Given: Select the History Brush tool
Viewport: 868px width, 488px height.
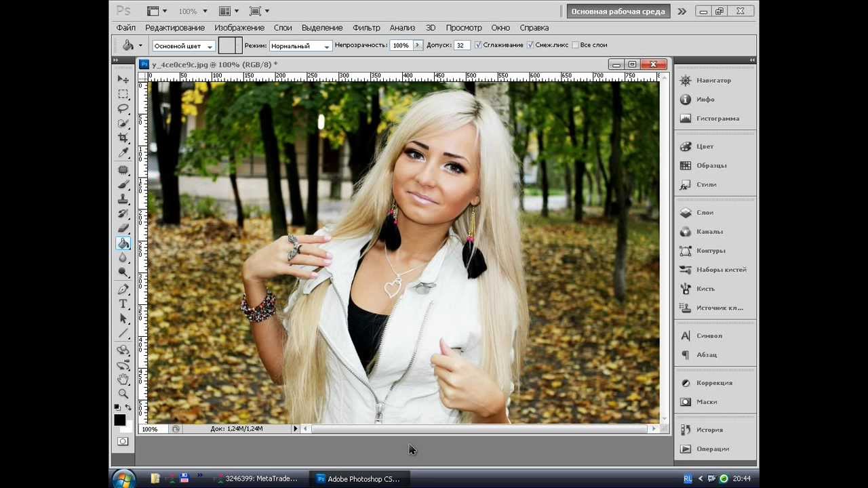Looking at the screenshot, I should pos(123,213).
